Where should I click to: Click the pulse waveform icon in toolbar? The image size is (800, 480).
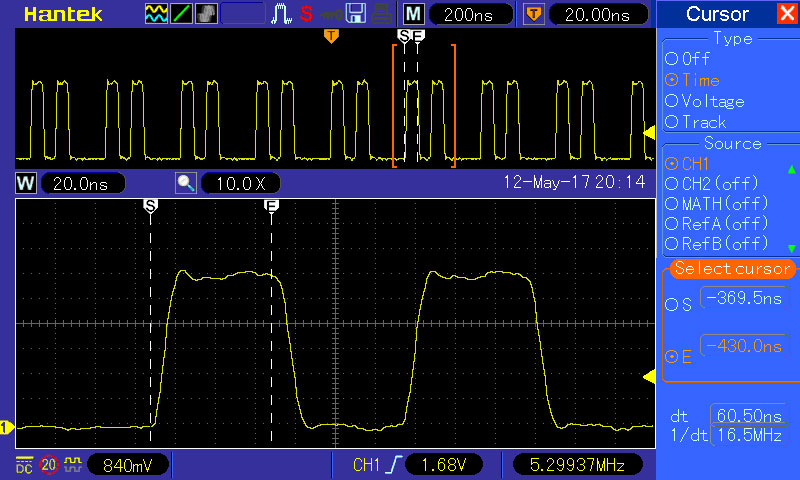pyautogui.click(x=282, y=14)
